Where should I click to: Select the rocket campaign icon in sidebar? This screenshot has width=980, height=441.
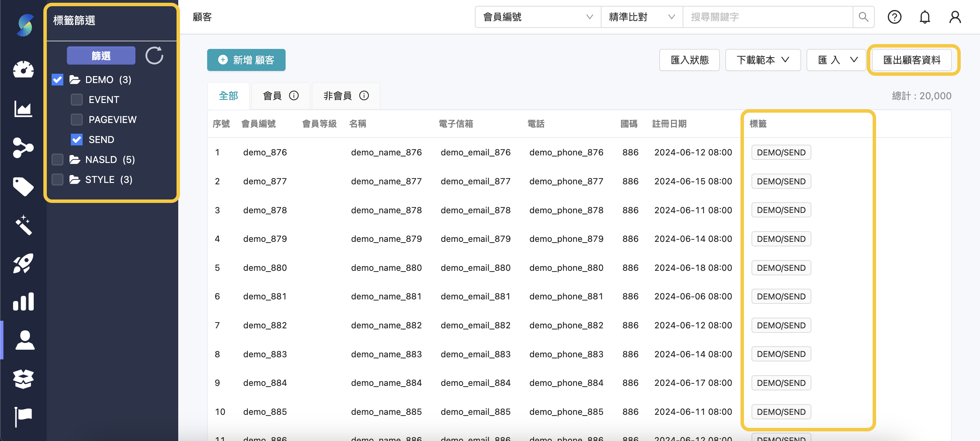[x=23, y=263]
